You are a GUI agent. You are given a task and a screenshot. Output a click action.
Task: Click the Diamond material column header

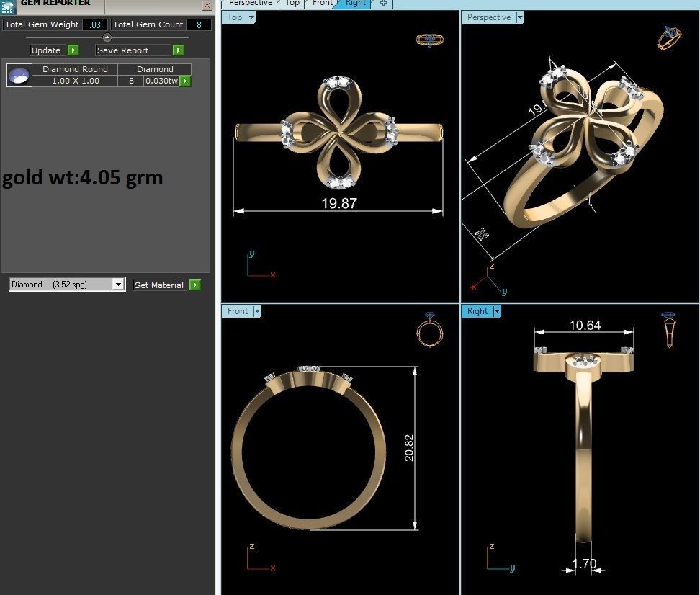click(155, 69)
